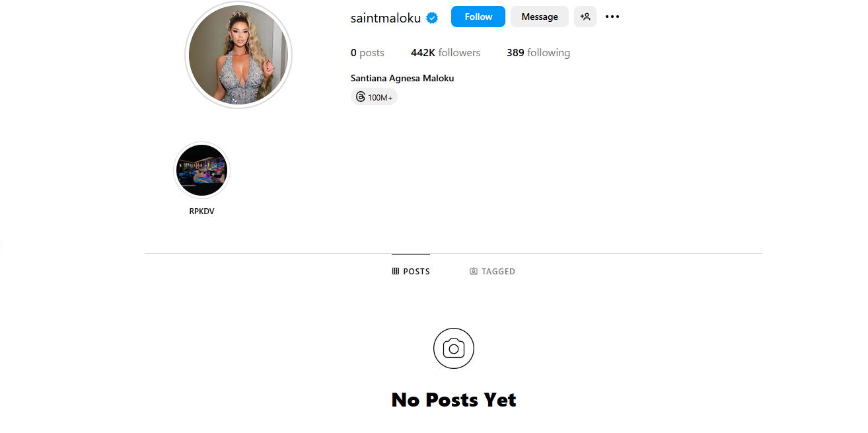View the 442K followers list
This screenshot has height=433, width=868.
pyautogui.click(x=445, y=53)
